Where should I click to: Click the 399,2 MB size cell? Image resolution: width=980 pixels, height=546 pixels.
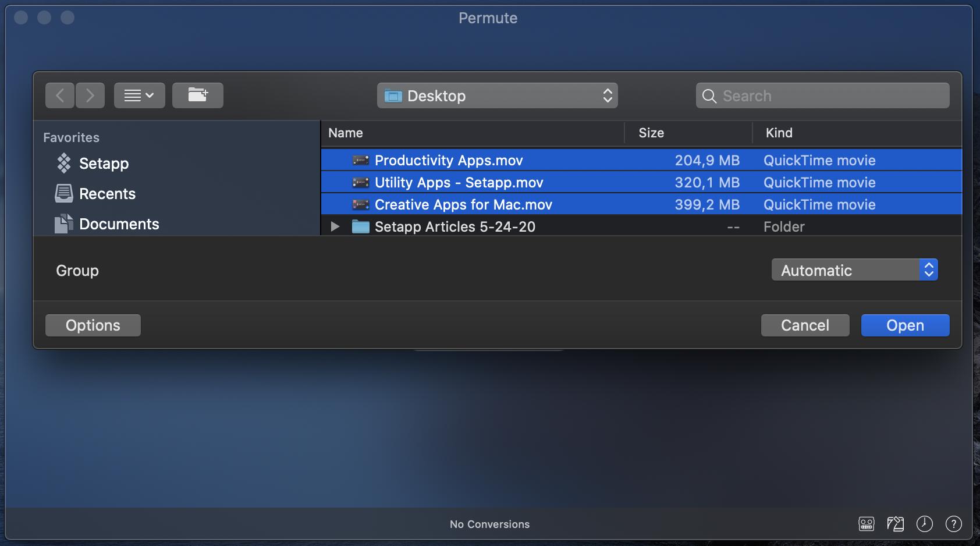(707, 204)
